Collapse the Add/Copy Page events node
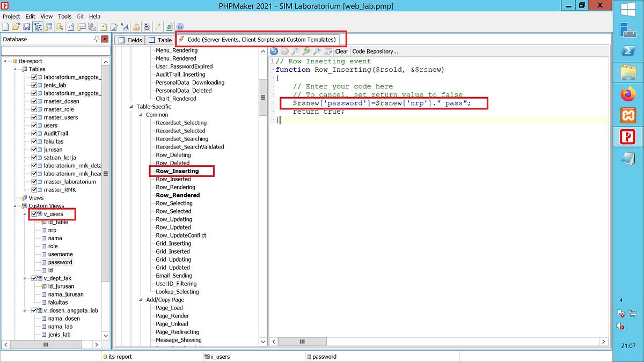Image resolution: width=644 pixels, height=362 pixels. click(141, 300)
